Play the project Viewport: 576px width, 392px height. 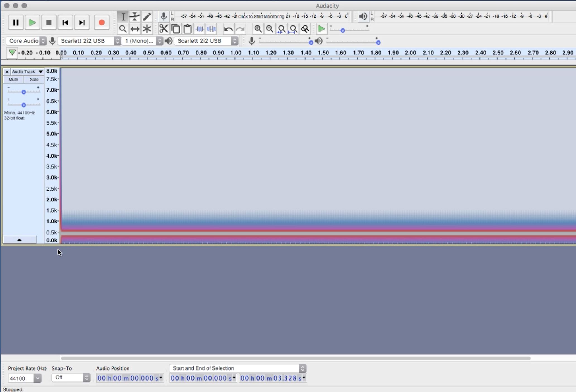(32, 23)
